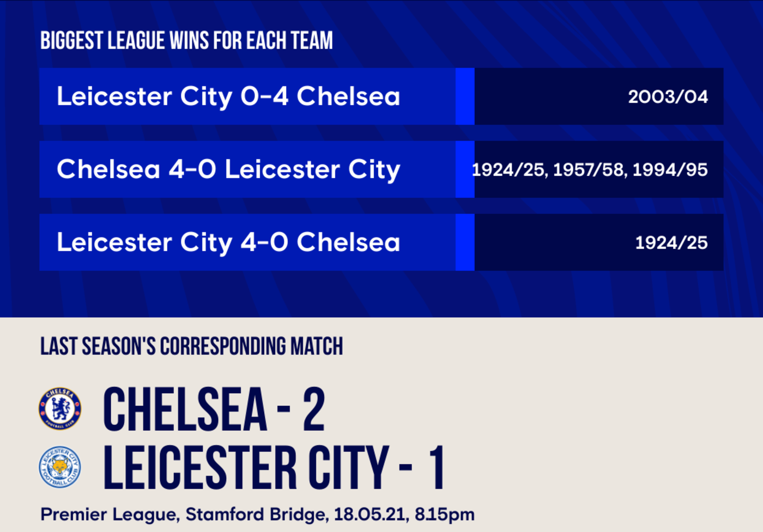This screenshot has width=763, height=532.
Task: Click Last Season's Corresponding Match heading
Action: coord(192,347)
